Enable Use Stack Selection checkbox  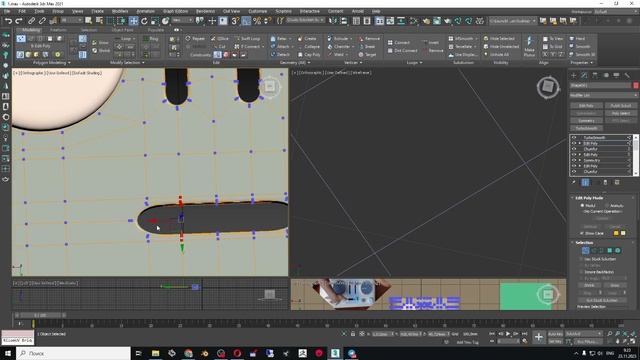click(581, 259)
